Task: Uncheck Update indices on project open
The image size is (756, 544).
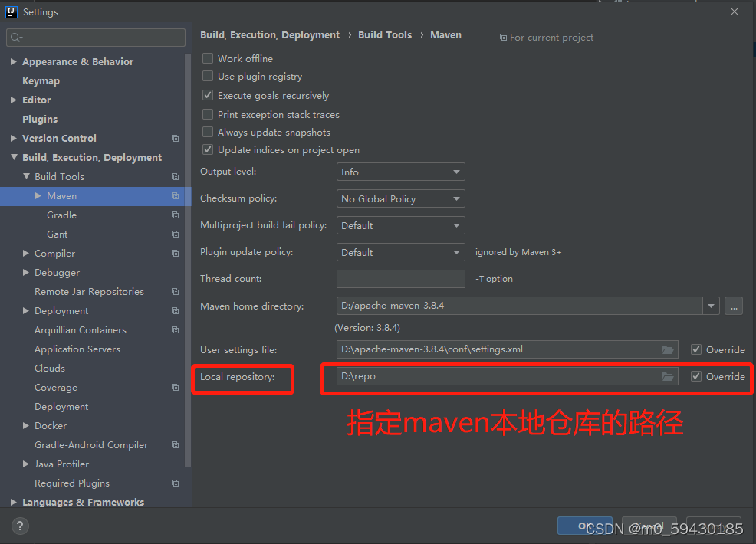Action: pos(208,150)
